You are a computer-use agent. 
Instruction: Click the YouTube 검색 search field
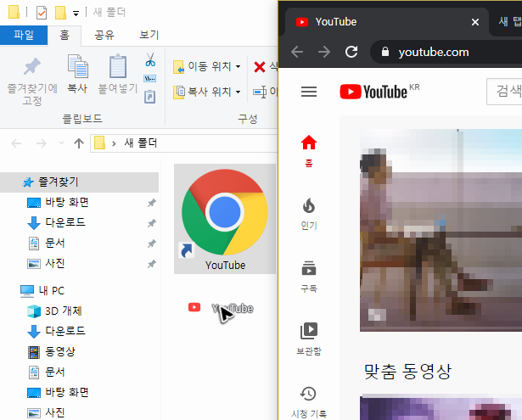coord(504,92)
